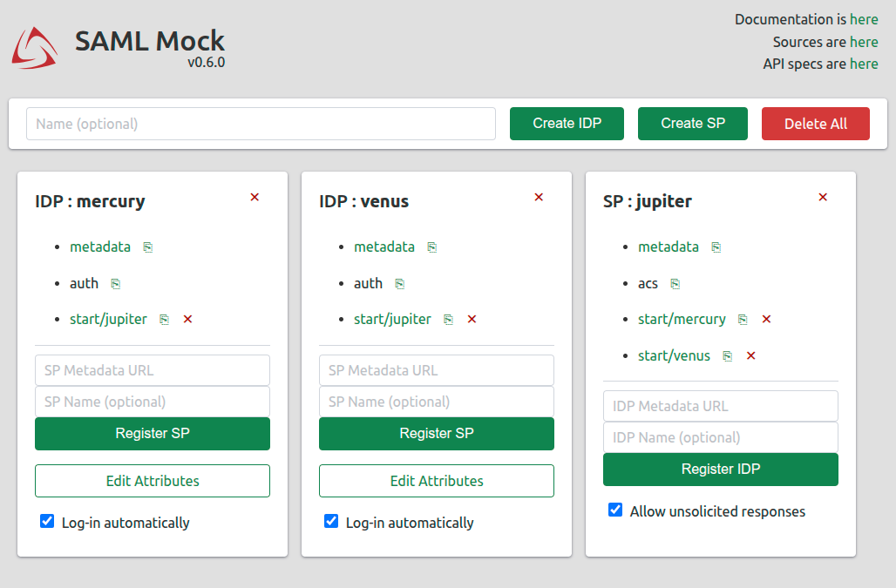Image resolution: width=896 pixels, height=588 pixels.
Task: Copy the mercury IDP metadata URL
Action: click(x=148, y=247)
